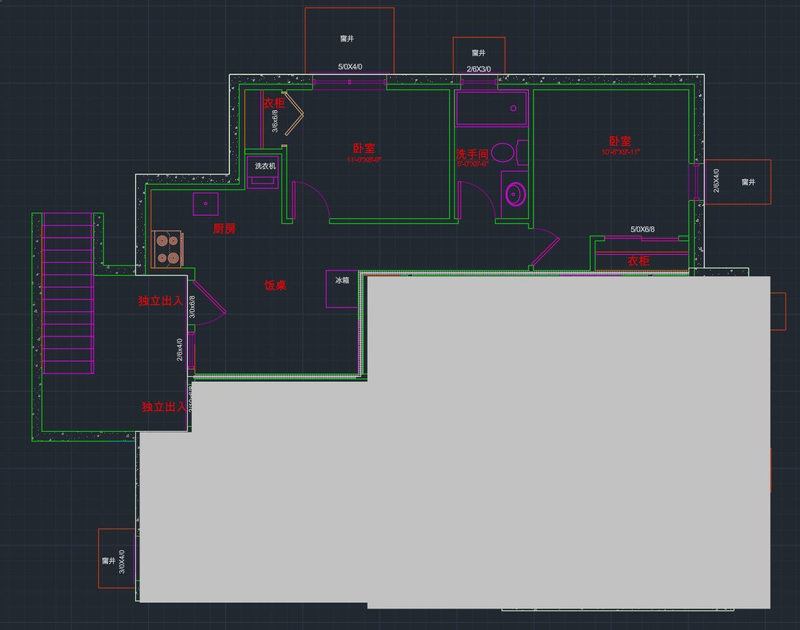The image size is (800, 630).
Task: Select the bathtub outline in the bathroom
Action: click(491, 108)
